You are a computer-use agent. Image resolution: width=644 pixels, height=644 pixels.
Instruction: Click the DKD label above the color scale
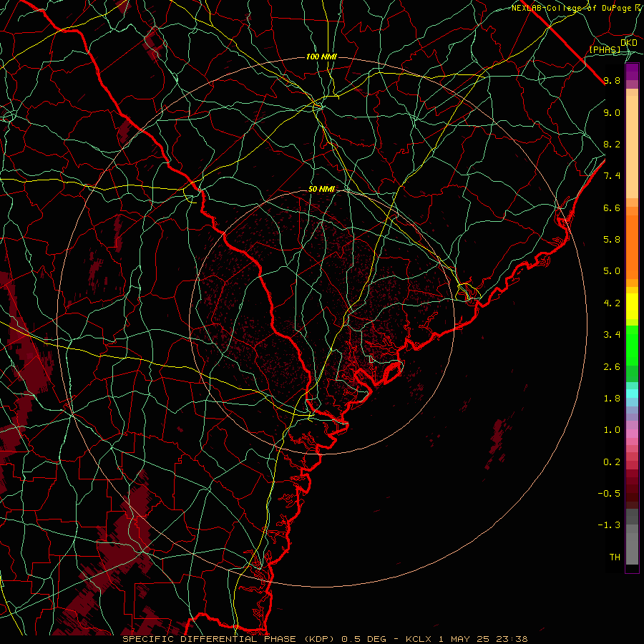(628, 43)
